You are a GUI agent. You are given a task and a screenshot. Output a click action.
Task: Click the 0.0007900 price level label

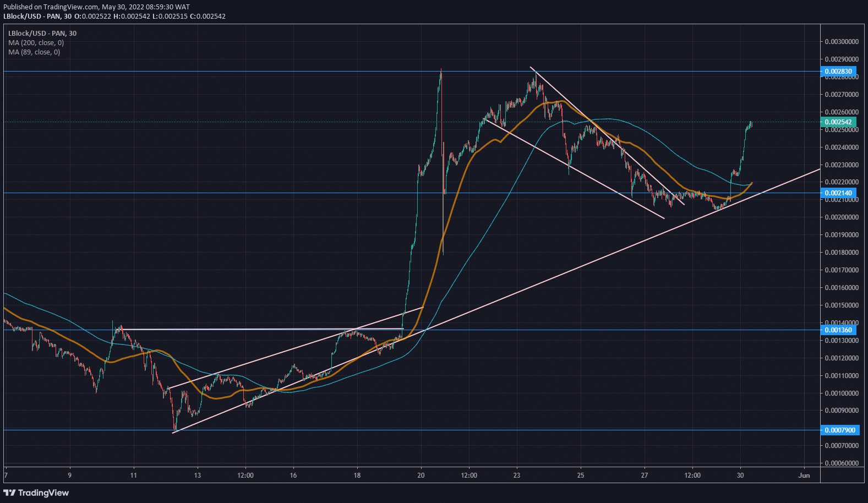pyautogui.click(x=839, y=430)
